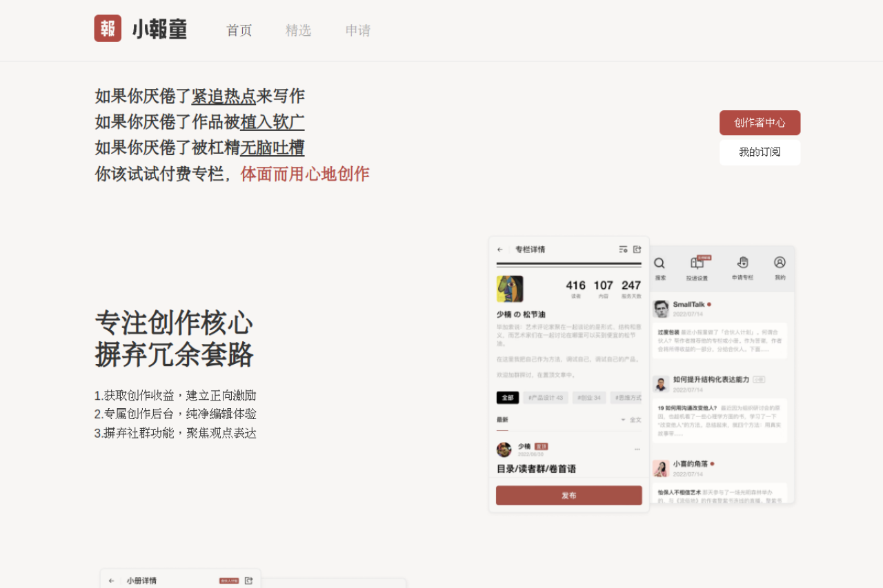Click the 置顶 badge beside 少楠
The height and width of the screenshot is (588, 883).
(542, 447)
